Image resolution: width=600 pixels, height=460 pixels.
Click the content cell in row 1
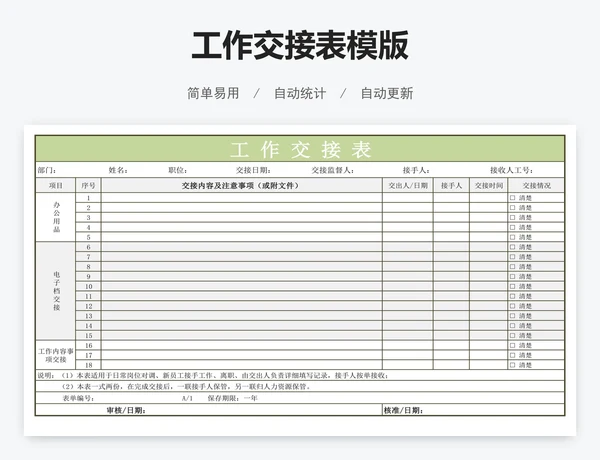(x=241, y=198)
